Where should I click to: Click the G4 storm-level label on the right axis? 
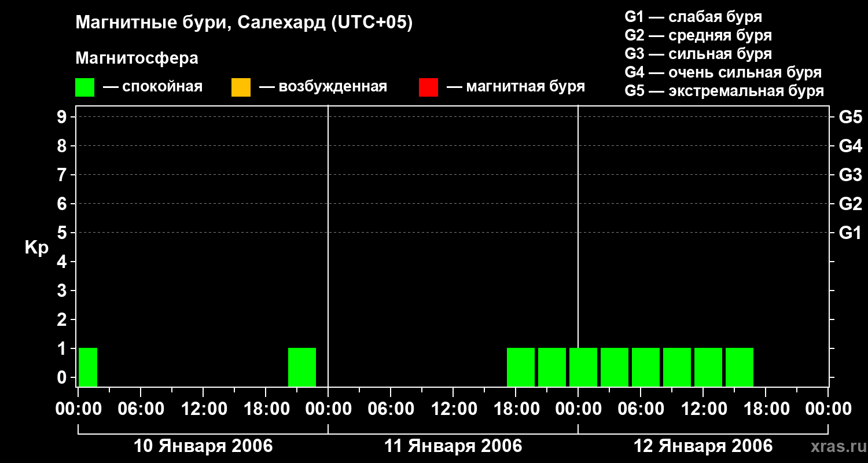[x=851, y=146]
